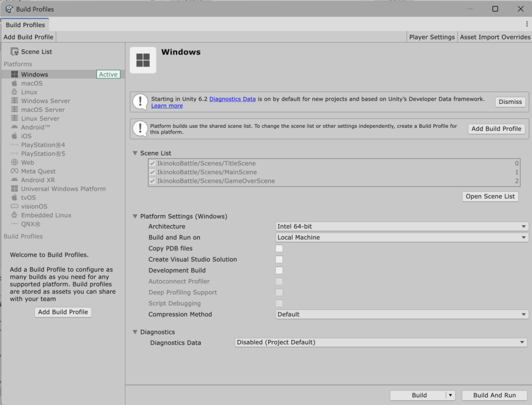532x405 pixels.
Task: Click the shared scene list exclamation icon
Action: pyautogui.click(x=140, y=128)
